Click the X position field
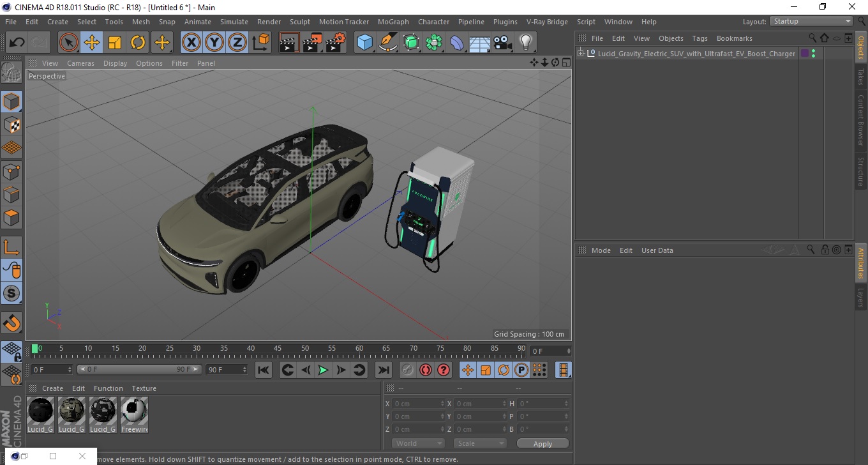 (418, 404)
